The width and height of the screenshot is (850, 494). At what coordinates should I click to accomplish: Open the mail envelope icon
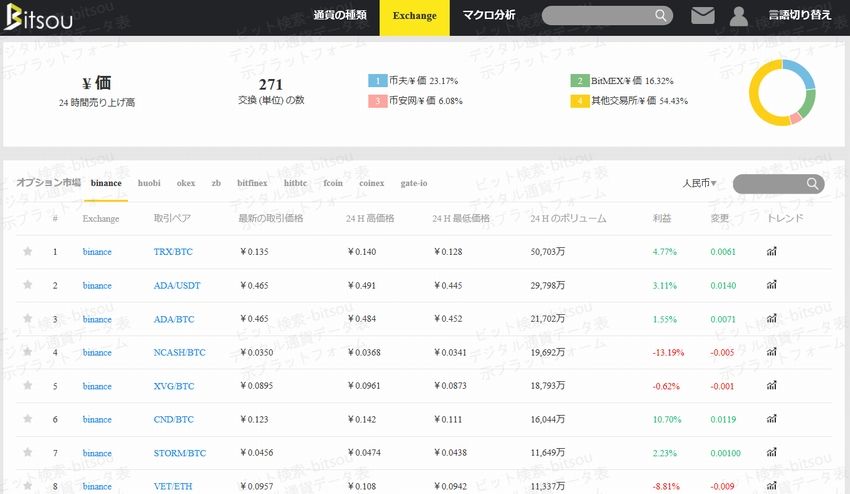tap(703, 15)
